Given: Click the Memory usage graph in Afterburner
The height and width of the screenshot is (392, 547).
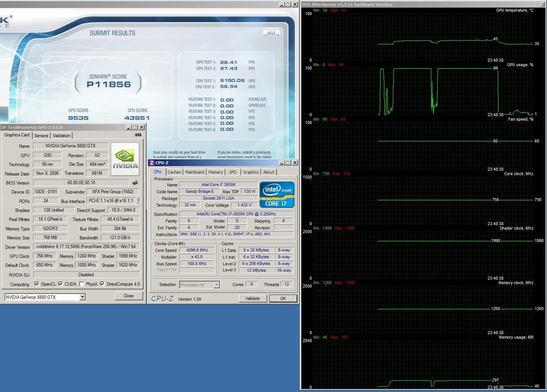Looking at the screenshot, I should click(423, 364).
